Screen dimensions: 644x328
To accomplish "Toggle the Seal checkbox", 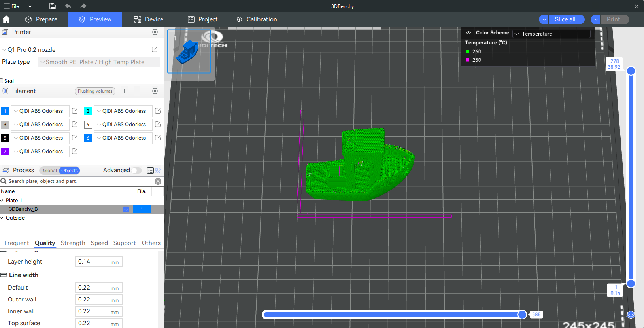I will 2,81.
